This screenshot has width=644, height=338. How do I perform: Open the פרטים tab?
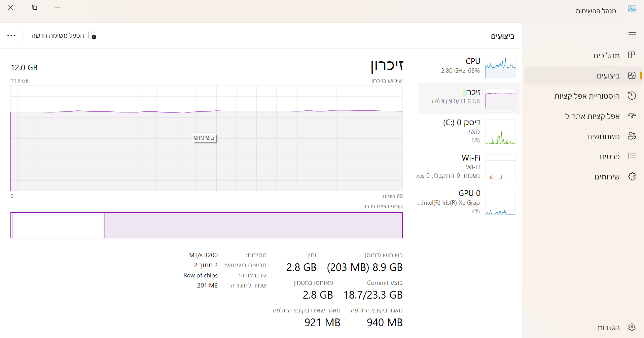pos(583,157)
